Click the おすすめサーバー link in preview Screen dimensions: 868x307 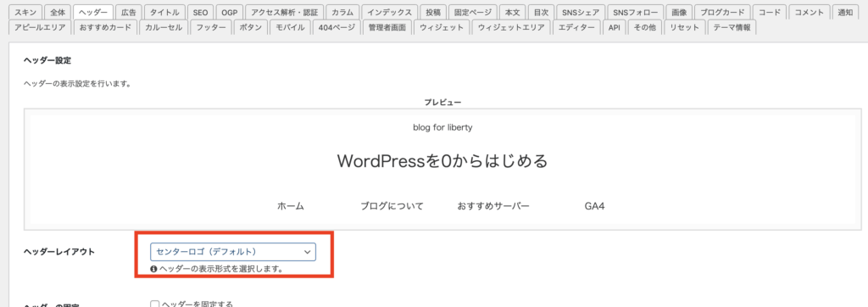493,206
